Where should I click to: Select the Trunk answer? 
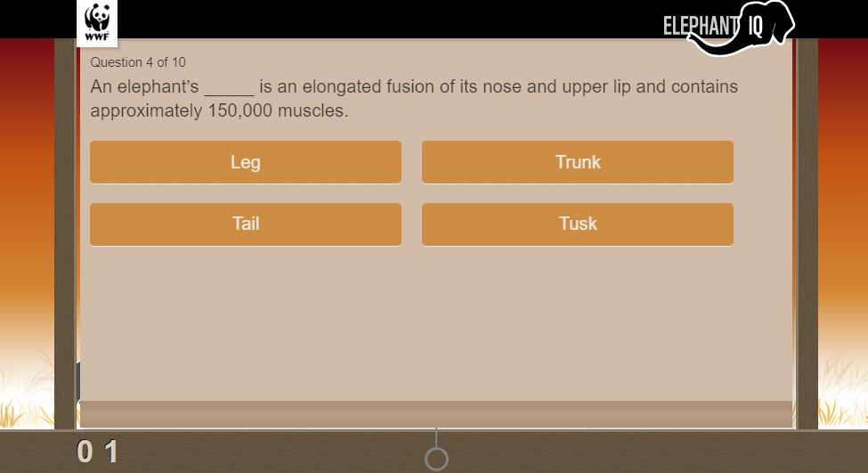(578, 162)
